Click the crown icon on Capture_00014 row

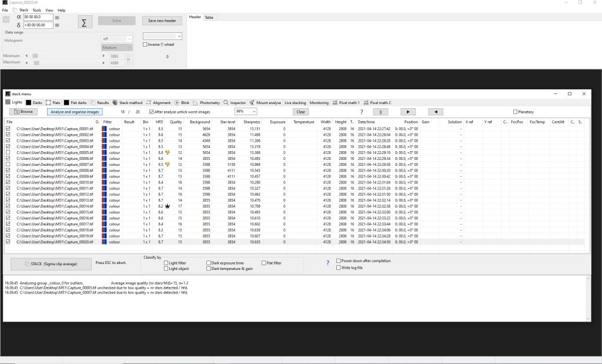[x=168, y=206]
